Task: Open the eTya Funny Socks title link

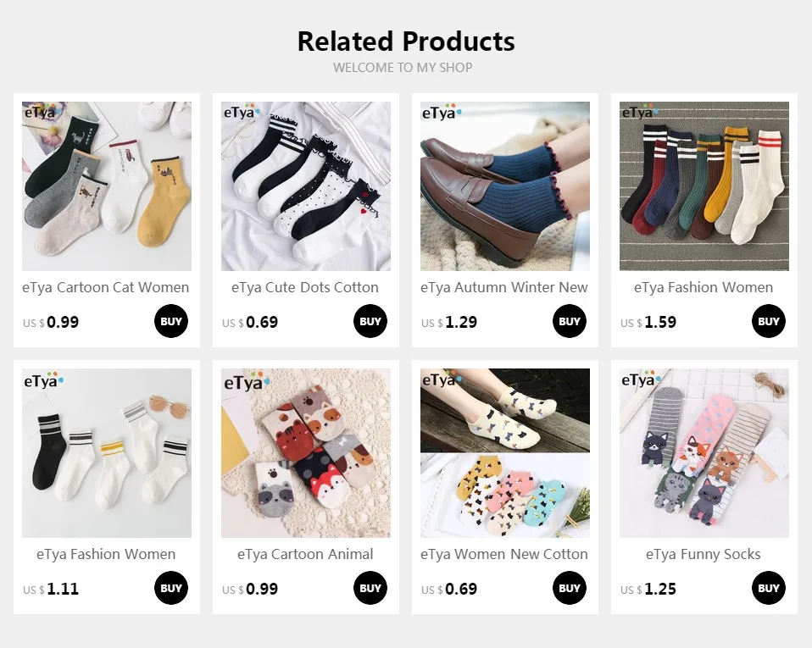Action: [x=704, y=554]
